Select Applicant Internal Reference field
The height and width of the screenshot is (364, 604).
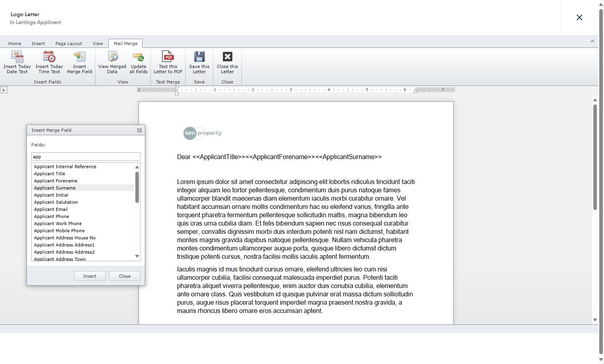pos(83,167)
